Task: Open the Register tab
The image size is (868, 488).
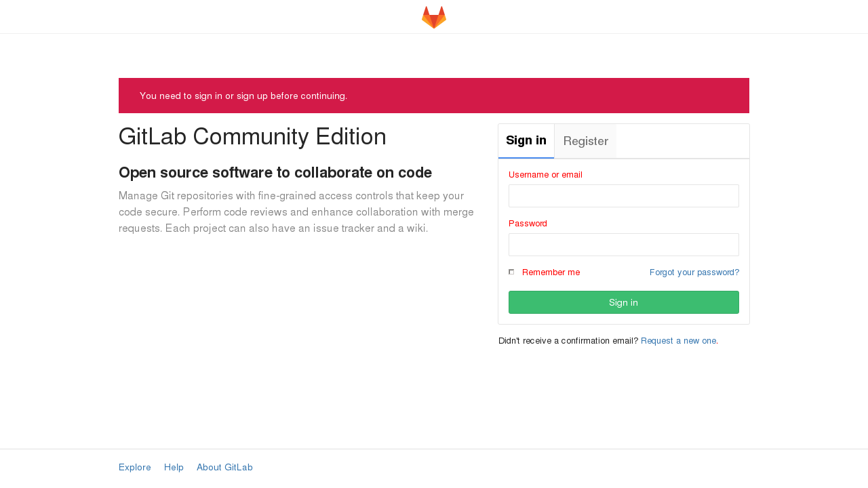Action: [586, 141]
